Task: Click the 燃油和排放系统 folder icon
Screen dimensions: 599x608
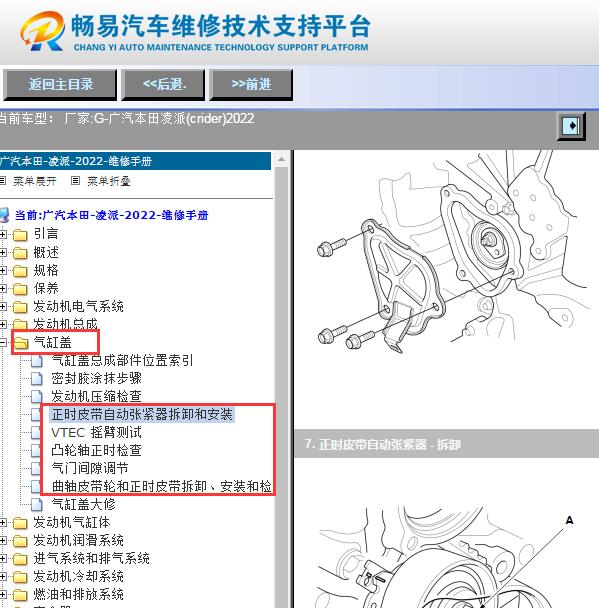Action: 20,595
